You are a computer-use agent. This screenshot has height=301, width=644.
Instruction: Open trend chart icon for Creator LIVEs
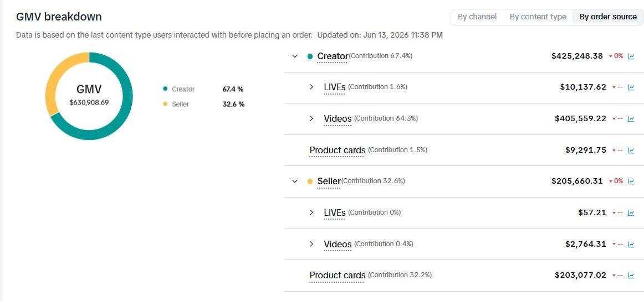(x=631, y=87)
